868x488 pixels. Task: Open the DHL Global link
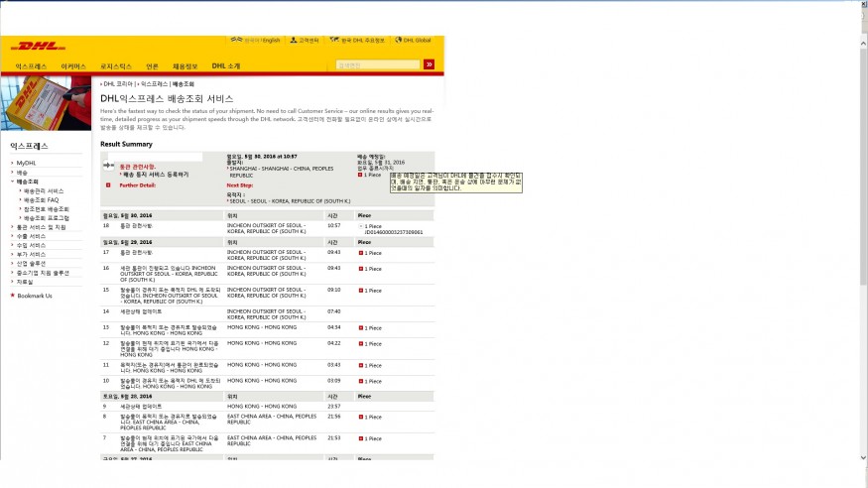[417, 41]
